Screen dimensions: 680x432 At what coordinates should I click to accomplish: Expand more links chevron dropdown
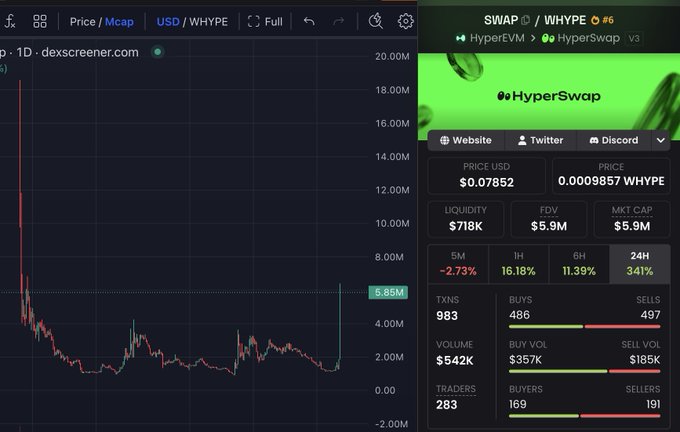tap(660, 140)
